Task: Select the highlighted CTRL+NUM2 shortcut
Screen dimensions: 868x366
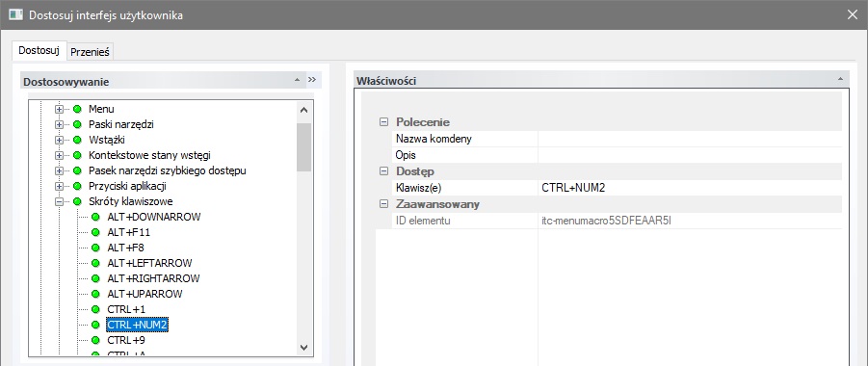Action: click(138, 325)
